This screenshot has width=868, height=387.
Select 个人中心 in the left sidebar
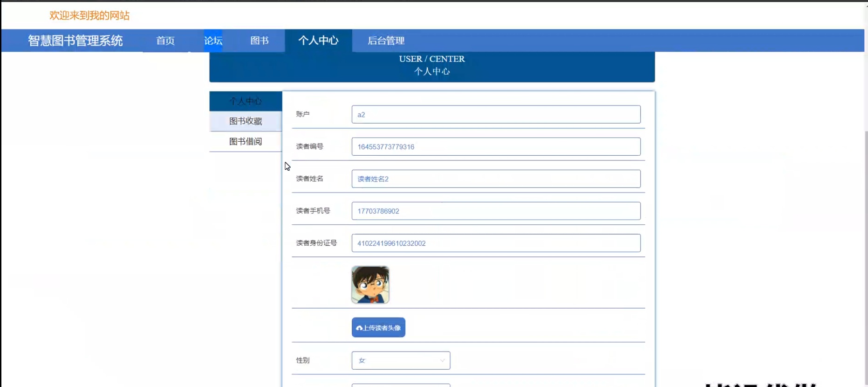(x=246, y=101)
